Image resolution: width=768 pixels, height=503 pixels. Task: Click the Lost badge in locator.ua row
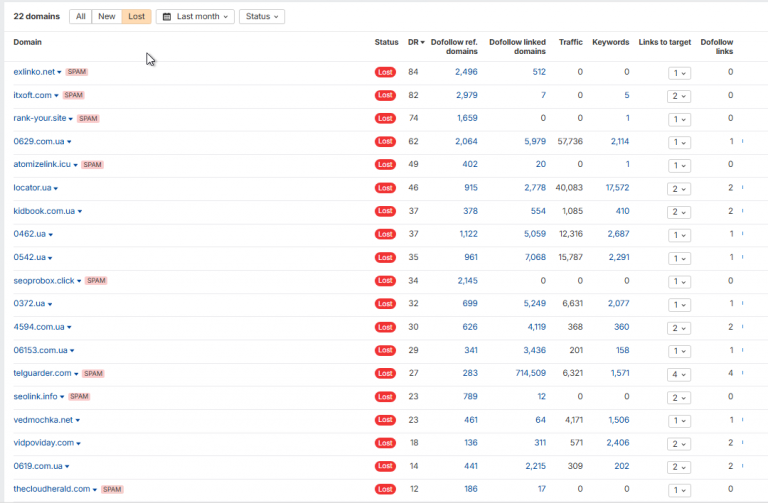385,188
